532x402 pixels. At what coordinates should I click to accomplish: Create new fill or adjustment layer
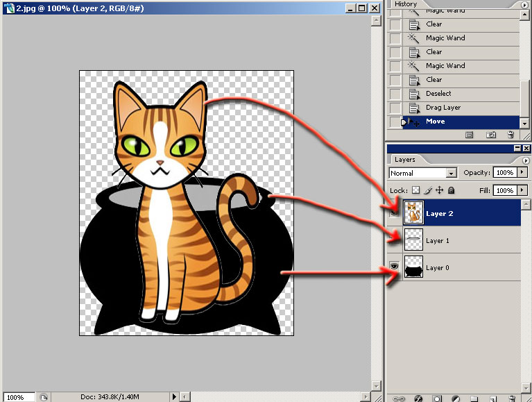pos(456,399)
